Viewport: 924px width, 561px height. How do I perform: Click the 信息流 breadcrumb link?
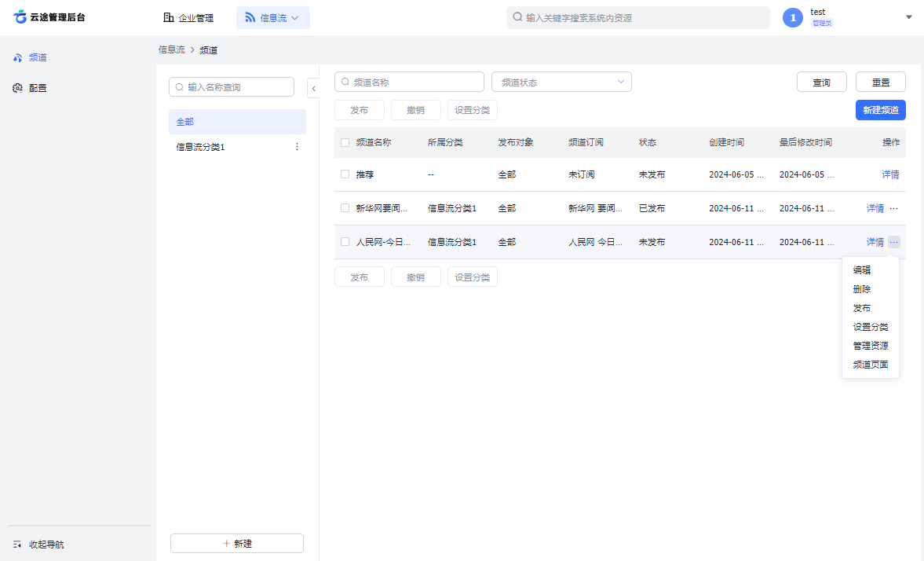(171, 50)
